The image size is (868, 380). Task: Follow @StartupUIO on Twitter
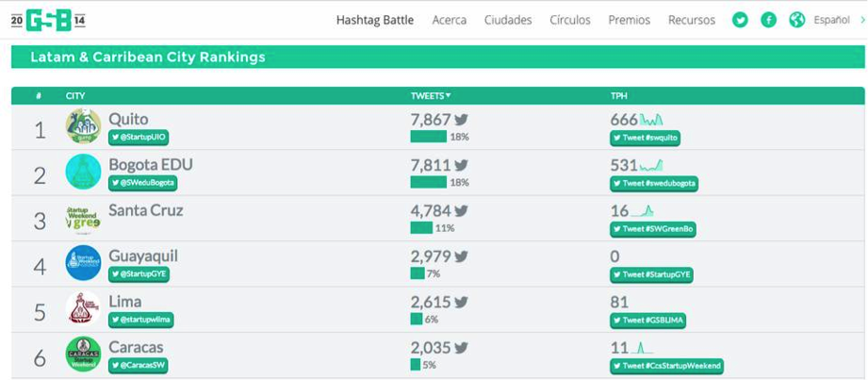[139, 137]
